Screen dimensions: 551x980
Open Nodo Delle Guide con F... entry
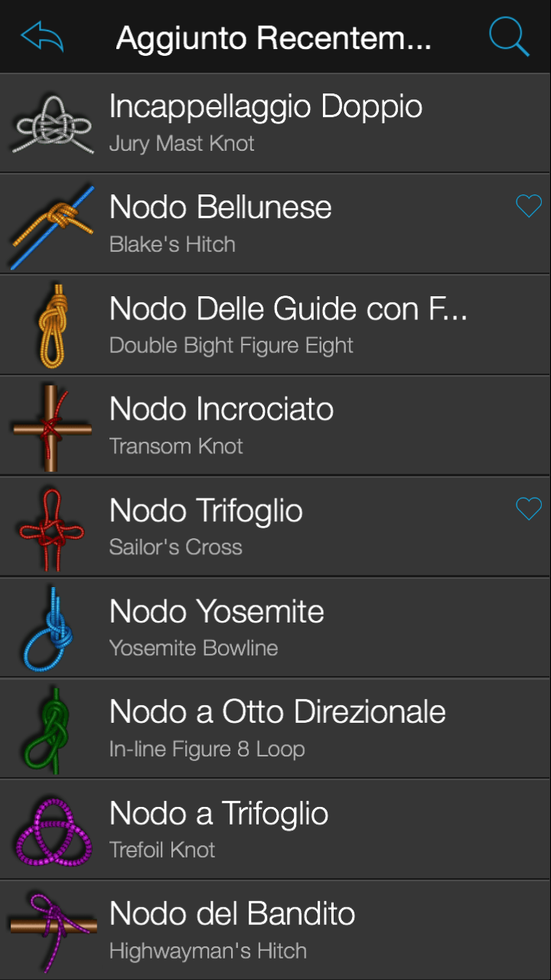click(x=275, y=325)
